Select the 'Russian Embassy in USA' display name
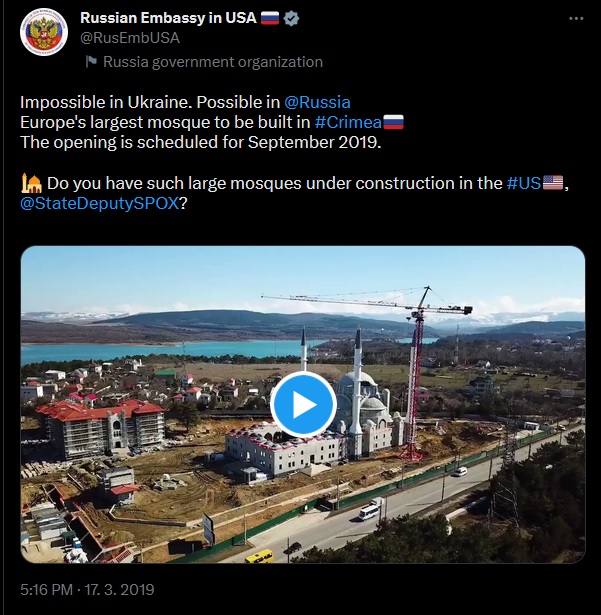 pyautogui.click(x=168, y=18)
